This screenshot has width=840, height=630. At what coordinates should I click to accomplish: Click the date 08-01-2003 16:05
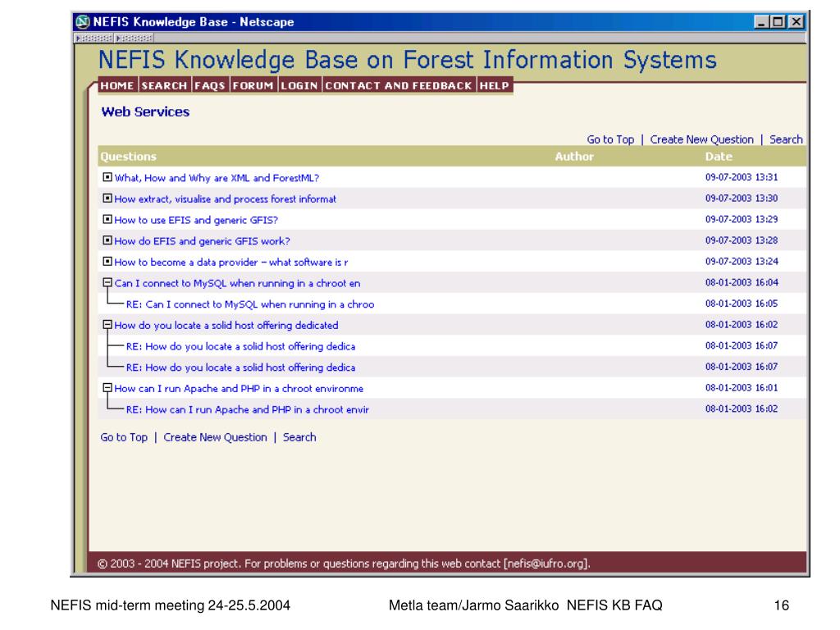click(x=742, y=304)
